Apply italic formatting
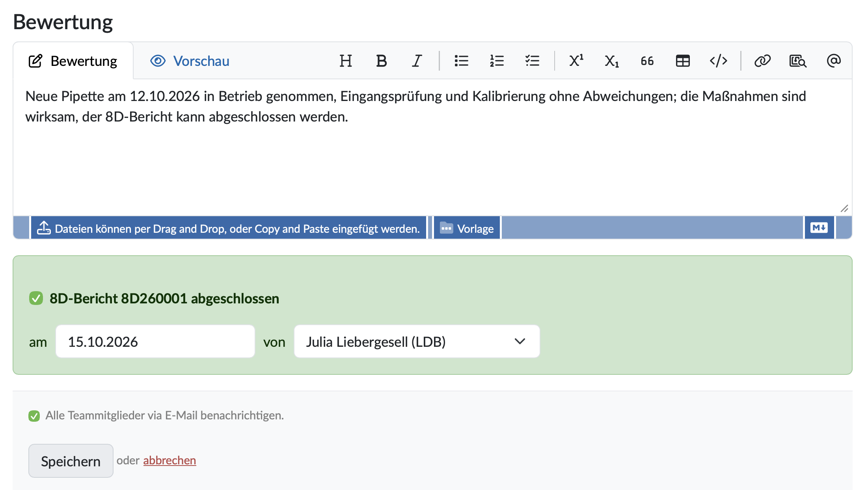Viewport: 868px width, 490px height. click(417, 61)
